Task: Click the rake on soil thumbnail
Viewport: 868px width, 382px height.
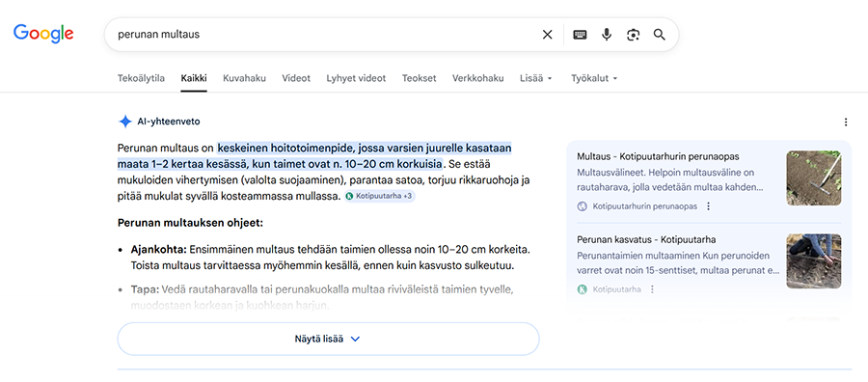Action: click(x=813, y=178)
